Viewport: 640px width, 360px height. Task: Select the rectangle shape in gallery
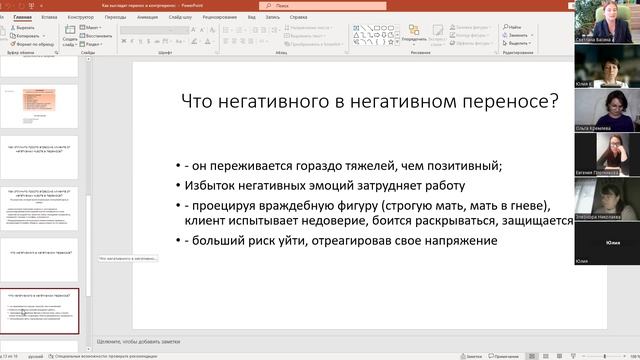point(377,28)
